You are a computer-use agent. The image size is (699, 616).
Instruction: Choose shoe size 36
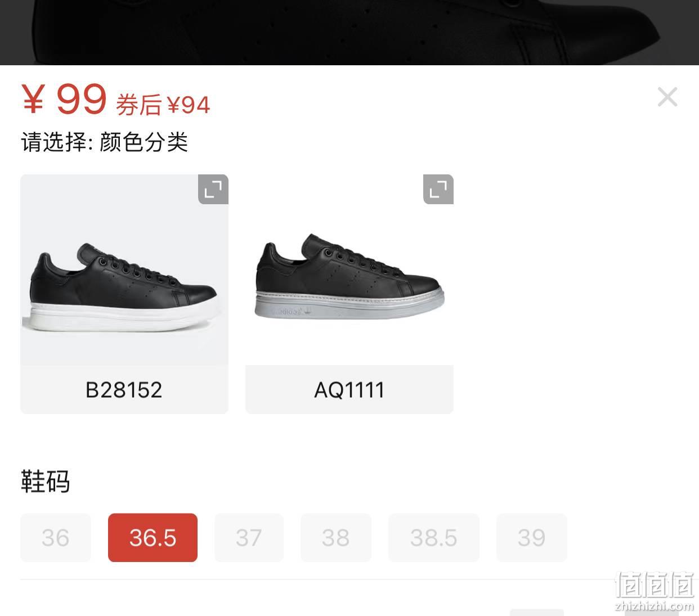click(x=56, y=538)
